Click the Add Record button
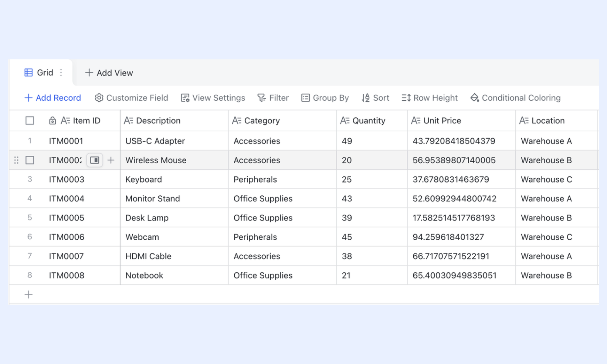The width and height of the screenshot is (607, 364). [53, 98]
